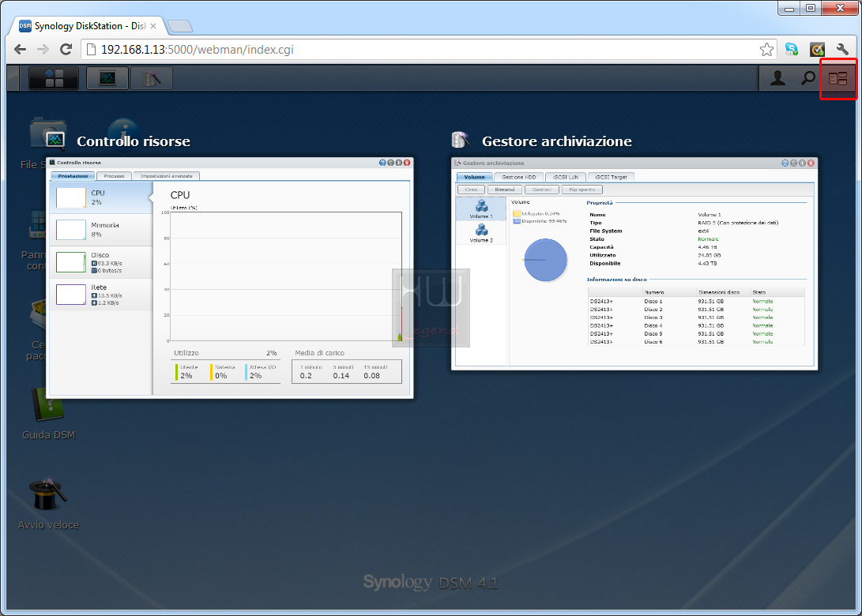
Task: Click the Rip. aperto button
Action: (x=582, y=190)
